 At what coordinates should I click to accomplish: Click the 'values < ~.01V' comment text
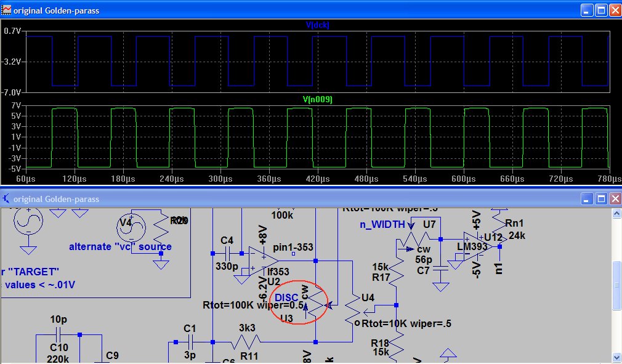click(39, 285)
